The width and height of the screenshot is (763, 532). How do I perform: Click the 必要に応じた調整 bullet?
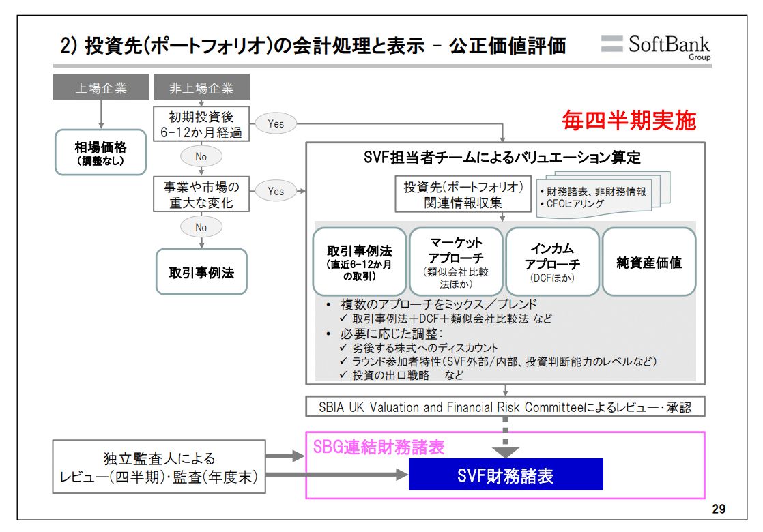click(x=384, y=334)
